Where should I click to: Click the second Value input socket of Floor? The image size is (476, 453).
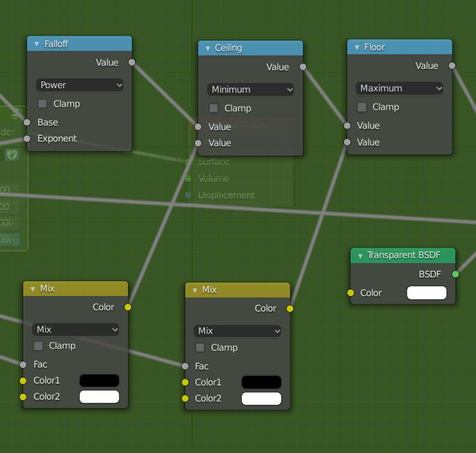347,142
